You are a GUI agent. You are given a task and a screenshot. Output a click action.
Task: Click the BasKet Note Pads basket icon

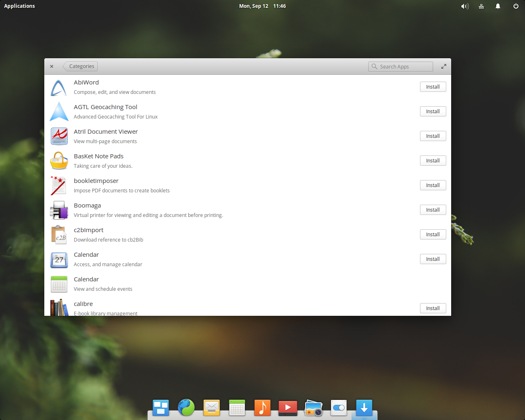(59, 161)
